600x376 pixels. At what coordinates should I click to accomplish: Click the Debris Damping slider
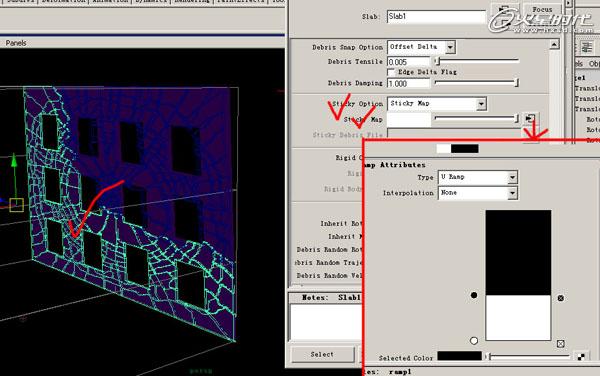coord(477,82)
